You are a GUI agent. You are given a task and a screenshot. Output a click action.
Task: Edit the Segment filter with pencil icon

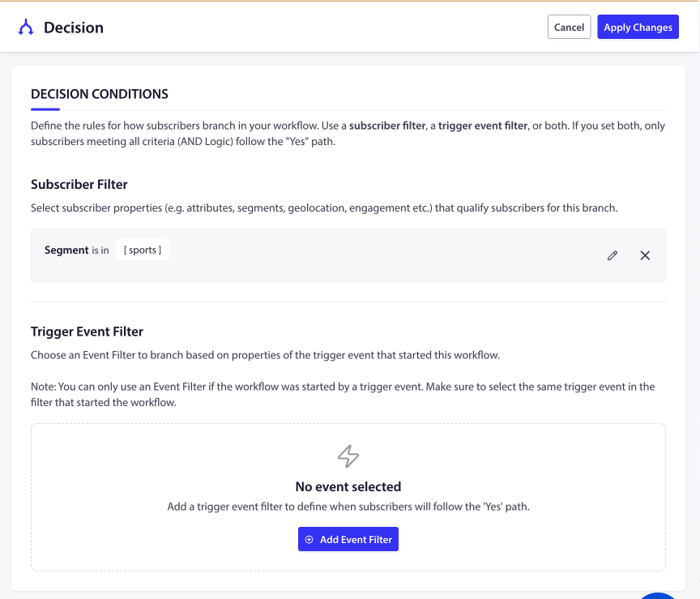tap(612, 255)
